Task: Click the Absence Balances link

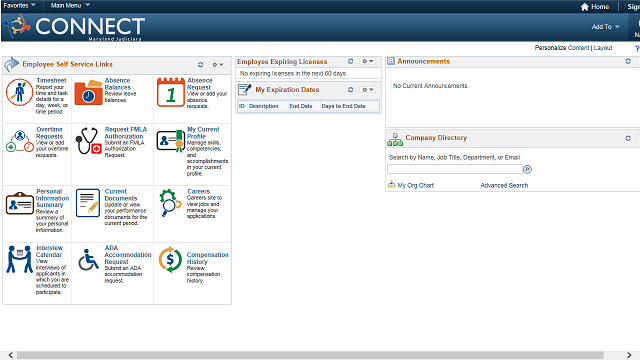Action: tap(118, 84)
